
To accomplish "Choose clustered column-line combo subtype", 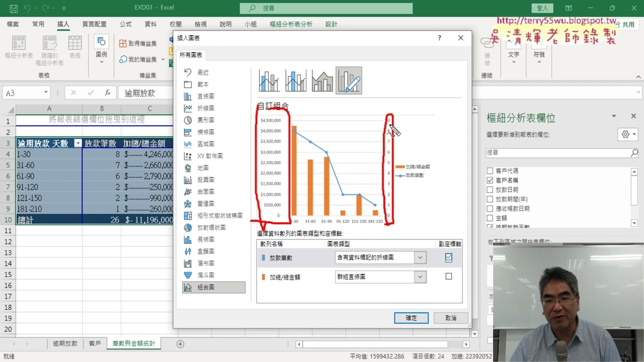I will tap(269, 80).
